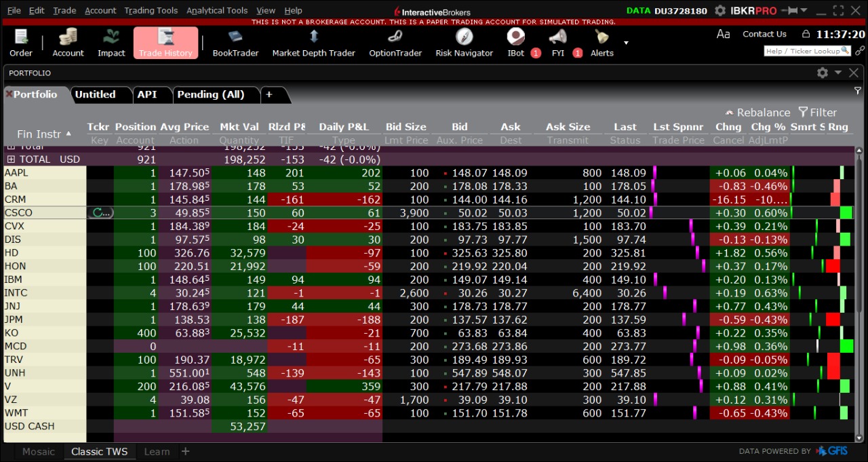This screenshot has height=462, width=868.
Task: Open the Alerts bell icon
Action: pos(601,43)
